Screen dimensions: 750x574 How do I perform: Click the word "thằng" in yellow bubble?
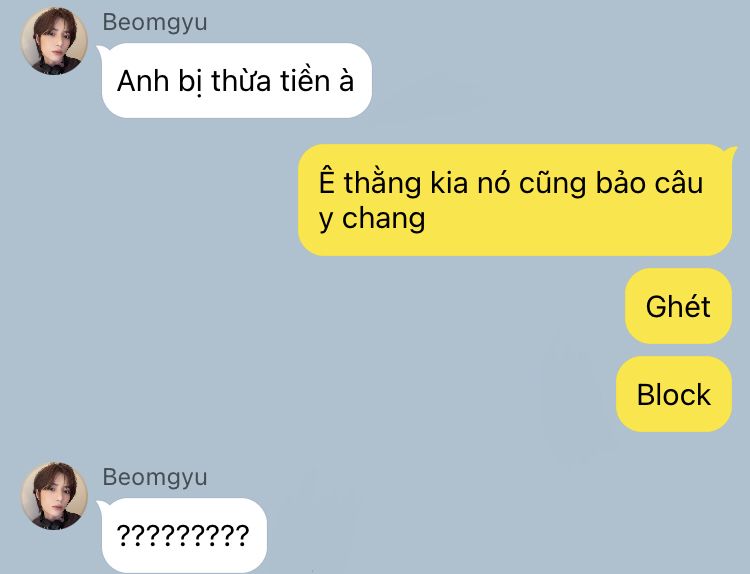[383, 183]
